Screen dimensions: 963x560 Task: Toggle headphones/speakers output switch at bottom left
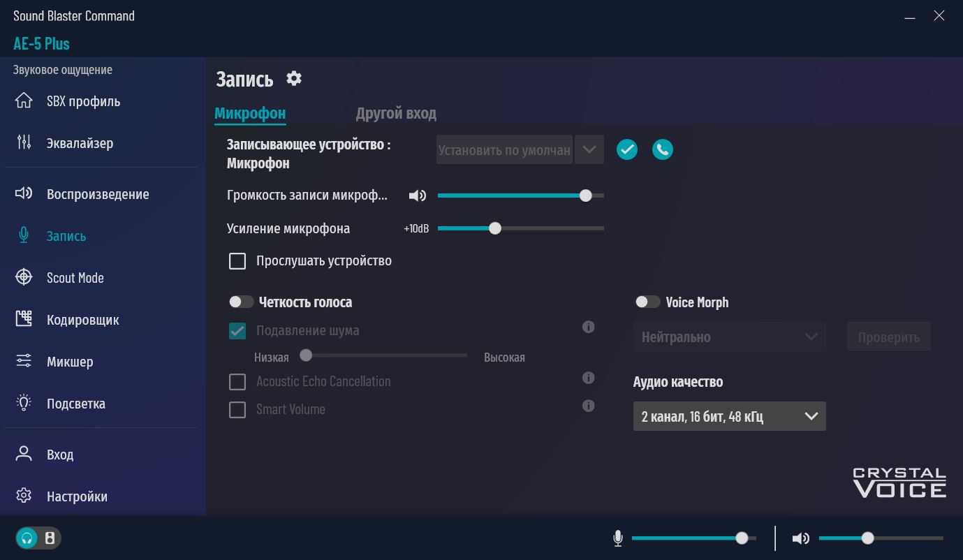click(x=38, y=538)
